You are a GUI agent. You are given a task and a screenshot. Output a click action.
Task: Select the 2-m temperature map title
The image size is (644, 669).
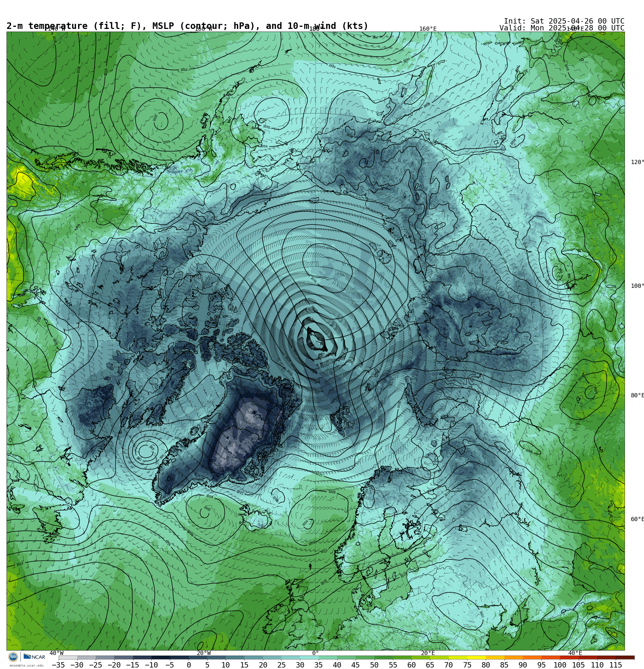point(187,26)
